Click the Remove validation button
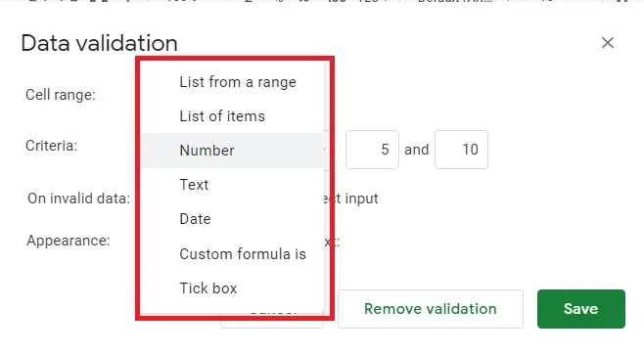644x354 pixels. (431, 309)
